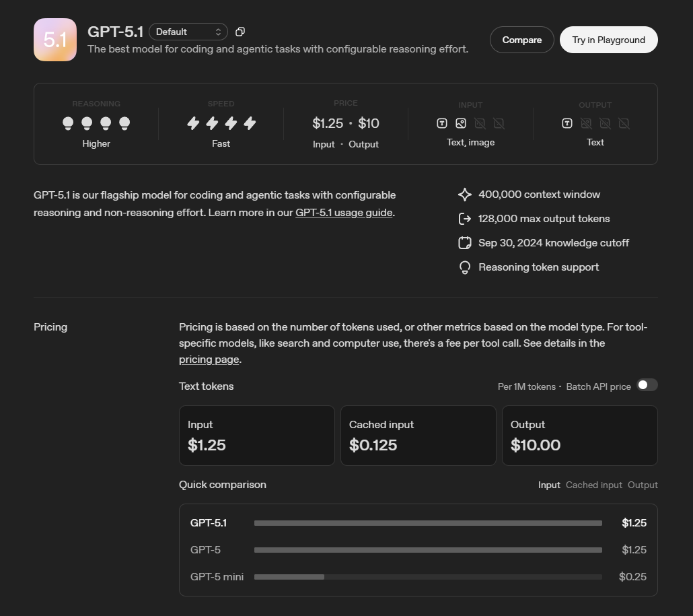Click the GPT-5.1 comparison bar
The width and height of the screenshot is (693, 616).
tap(428, 523)
